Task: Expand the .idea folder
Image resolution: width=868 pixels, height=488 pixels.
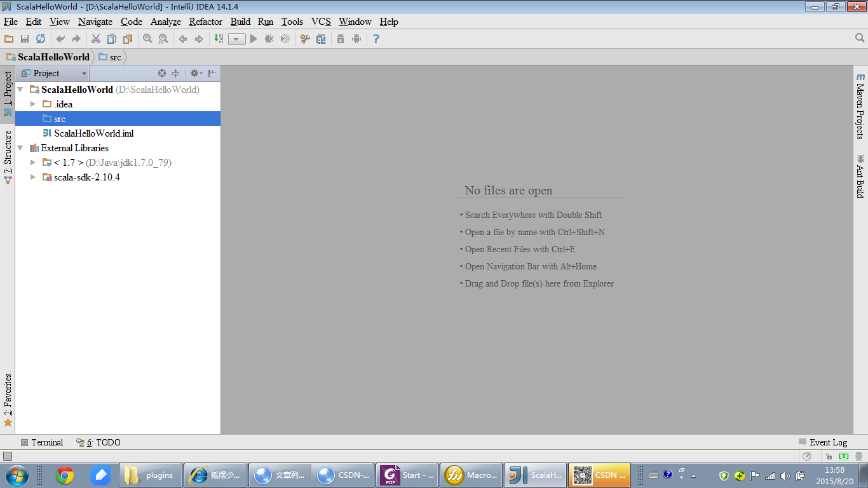Action: (33, 104)
